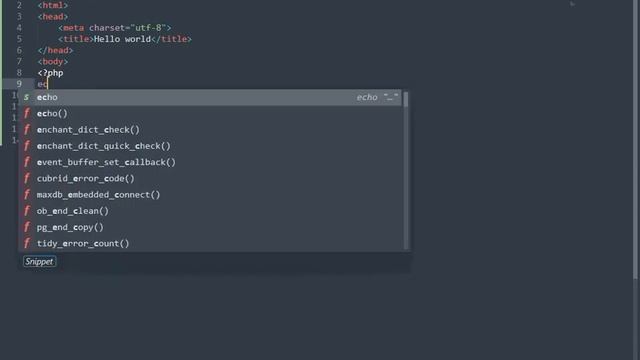Click function icon beside ob_end_clean()
Viewport: 640px width, 360px height.
click(27, 211)
